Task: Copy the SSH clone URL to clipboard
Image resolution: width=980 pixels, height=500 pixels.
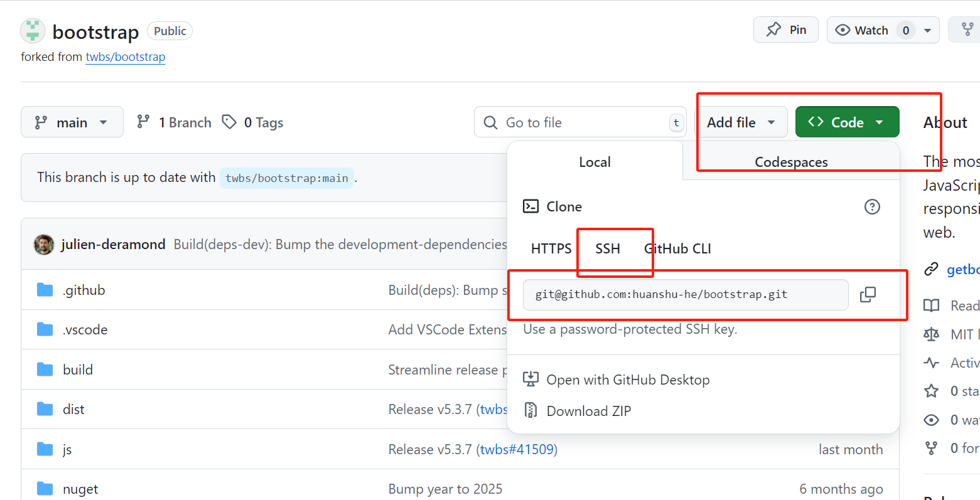Action: point(868,294)
